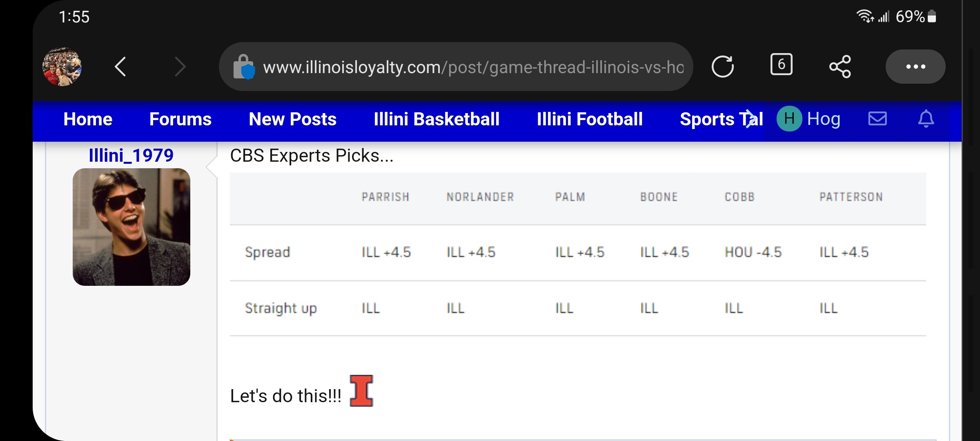Open the notifications bell icon
The width and height of the screenshot is (980, 441).
(x=926, y=119)
